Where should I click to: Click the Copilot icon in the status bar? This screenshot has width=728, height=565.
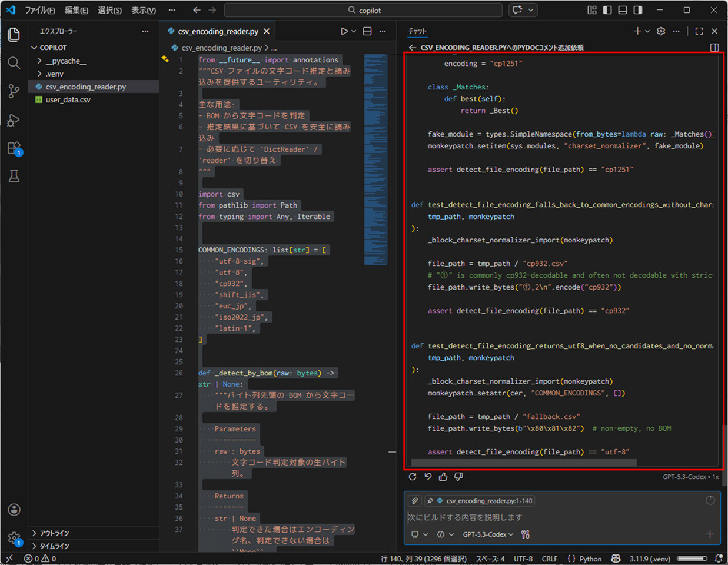616,559
